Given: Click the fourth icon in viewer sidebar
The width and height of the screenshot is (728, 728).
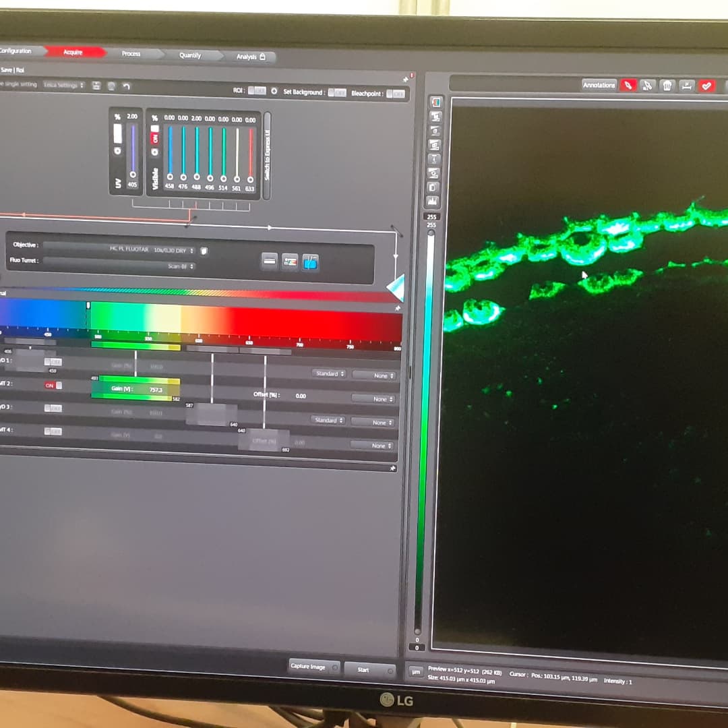Looking at the screenshot, I should pyautogui.click(x=434, y=145).
